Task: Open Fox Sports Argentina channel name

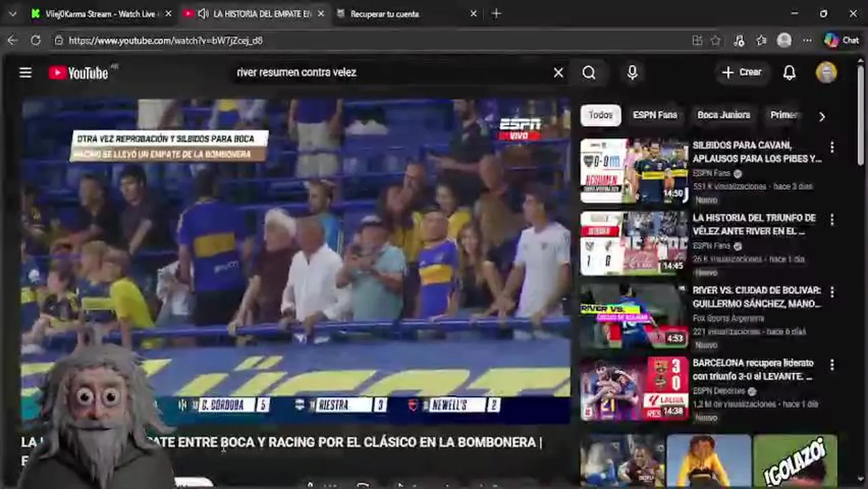Action: pyautogui.click(x=728, y=318)
